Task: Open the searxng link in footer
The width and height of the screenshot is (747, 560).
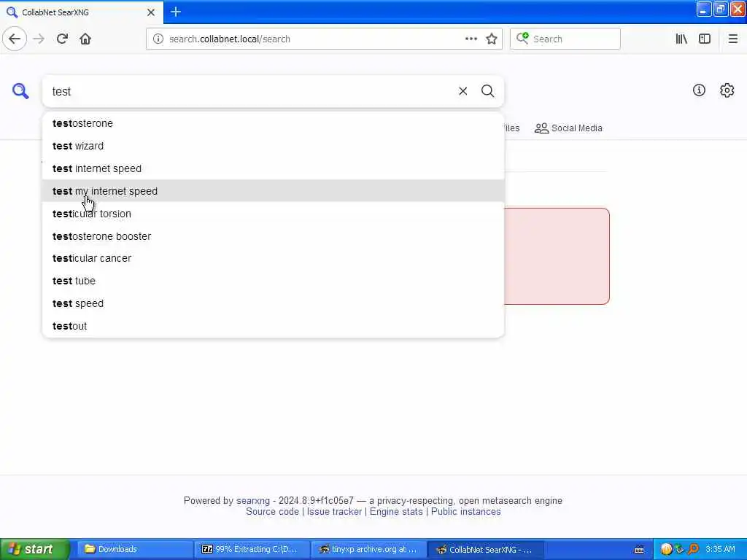Action: click(253, 500)
